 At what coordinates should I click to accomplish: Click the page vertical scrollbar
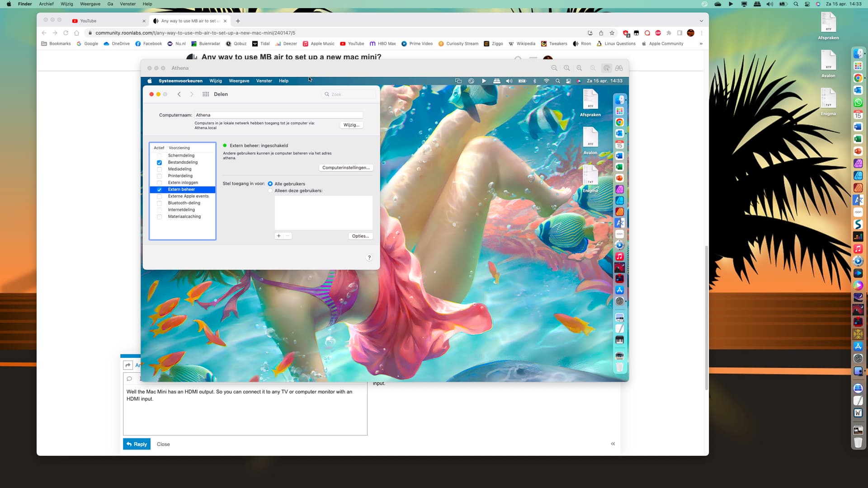tap(706, 316)
